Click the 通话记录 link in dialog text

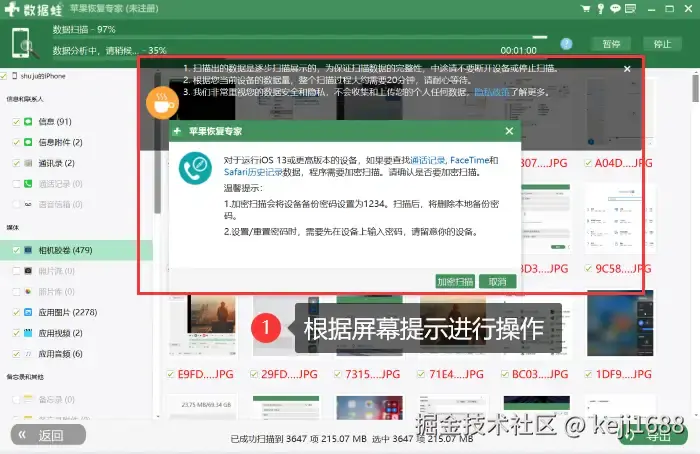click(x=428, y=160)
